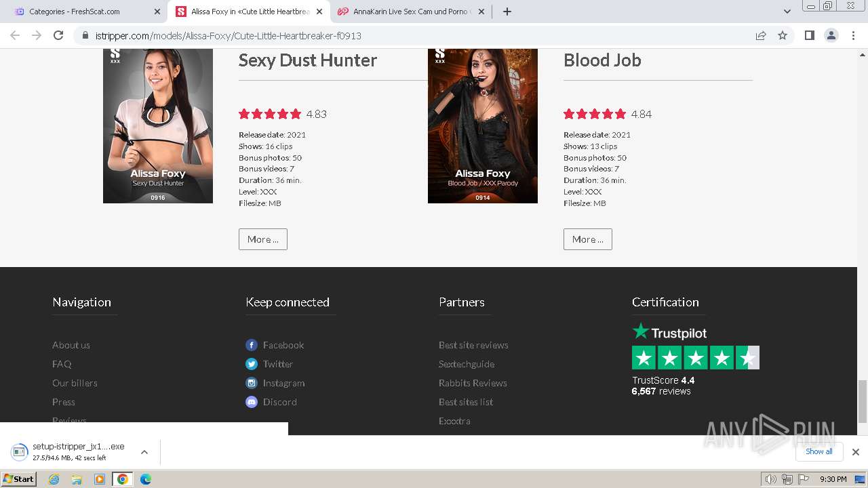
Task: Click the Instagram icon in the footer
Action: point(252,383)
